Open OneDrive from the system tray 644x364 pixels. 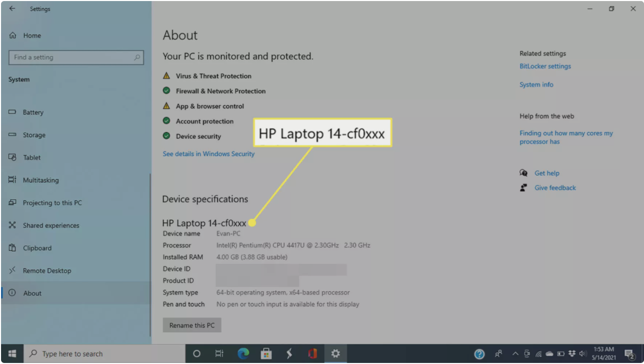tap(549, 354)
